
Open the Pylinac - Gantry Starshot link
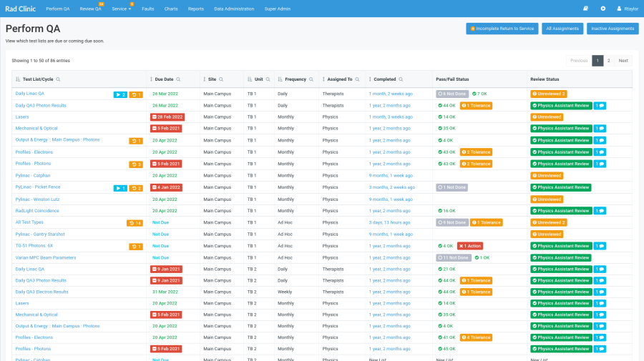pos(40,234)
